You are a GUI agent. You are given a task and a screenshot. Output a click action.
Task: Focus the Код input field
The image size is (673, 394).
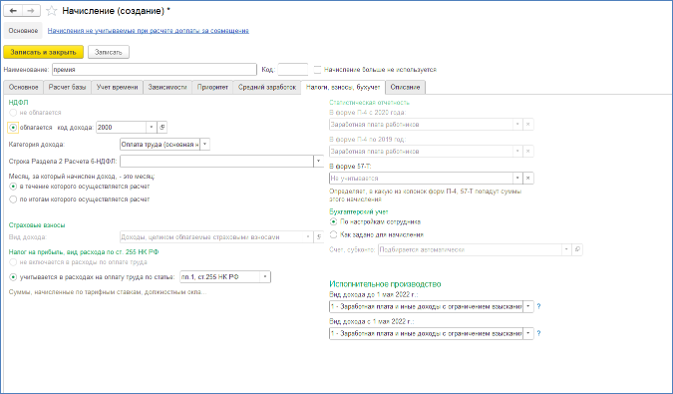[x=293, y=70]
